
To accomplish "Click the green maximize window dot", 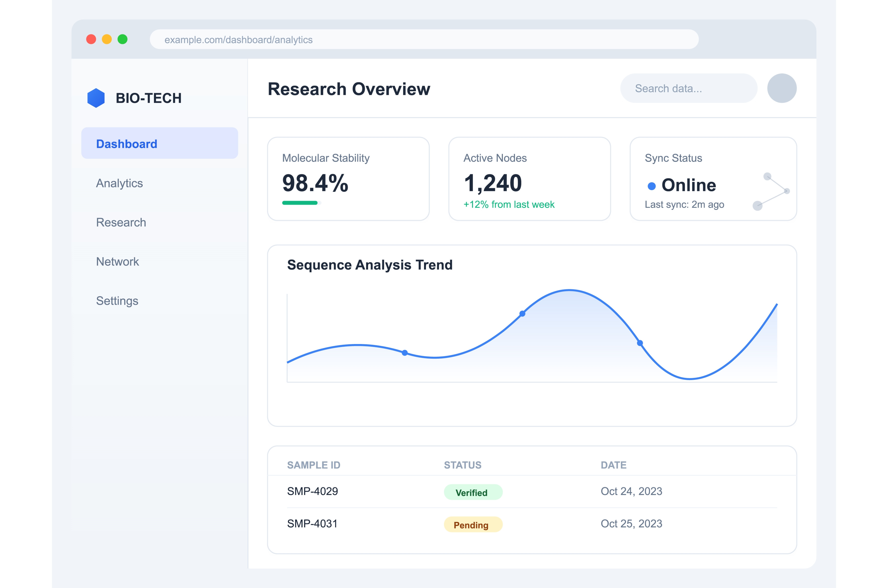I will point(122,39).
